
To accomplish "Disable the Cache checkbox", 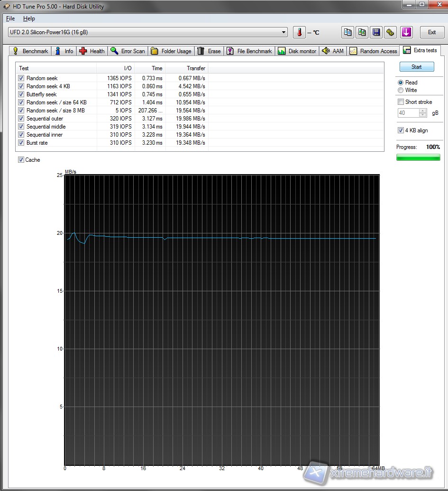I will [21, 160].
